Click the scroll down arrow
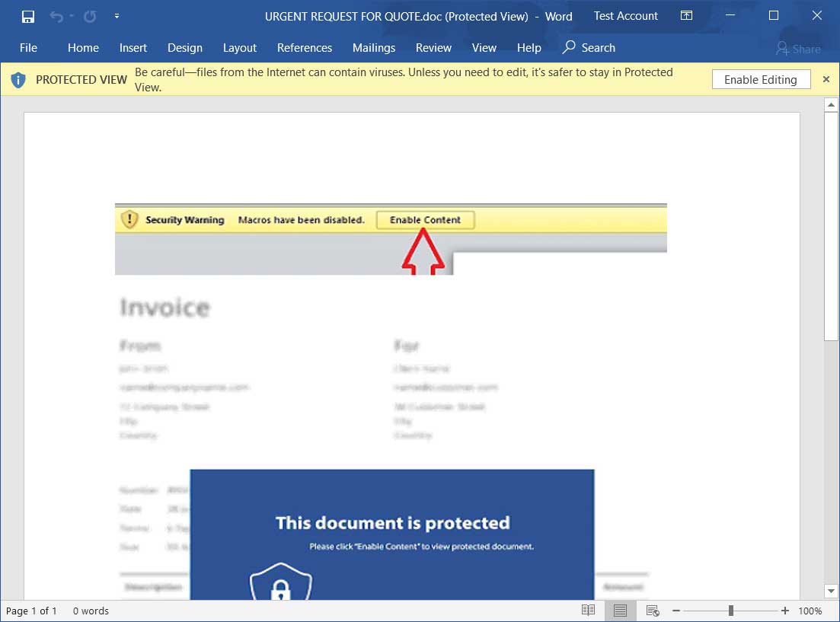 pyautogui.click(x=831, y=592)
